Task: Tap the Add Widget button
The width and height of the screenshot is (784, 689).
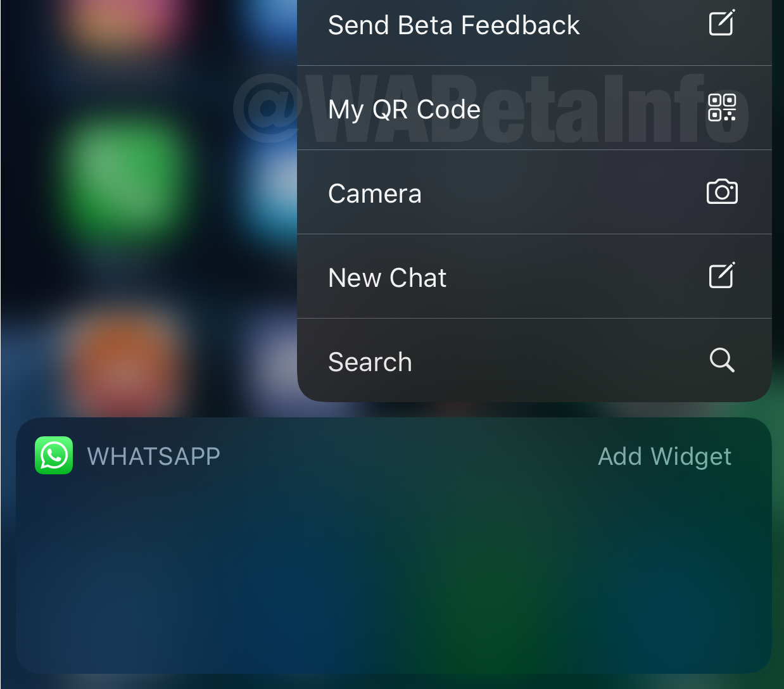Action: (x=664, y=456)
